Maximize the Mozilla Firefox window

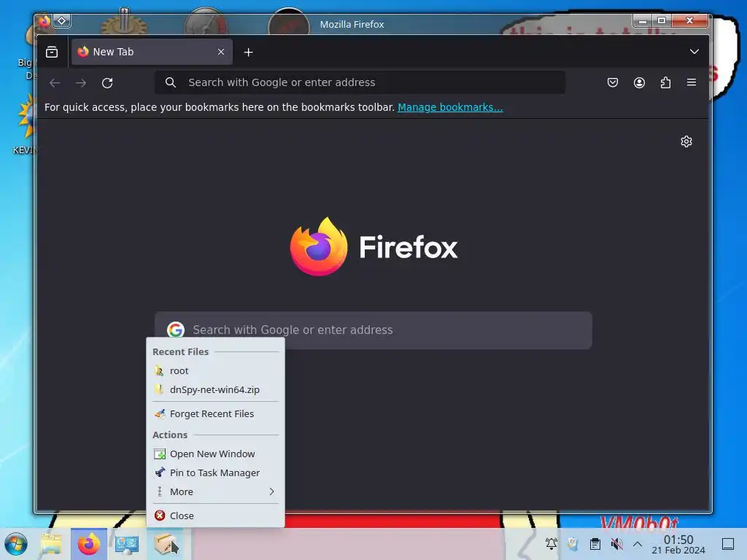tap(662, 21)
